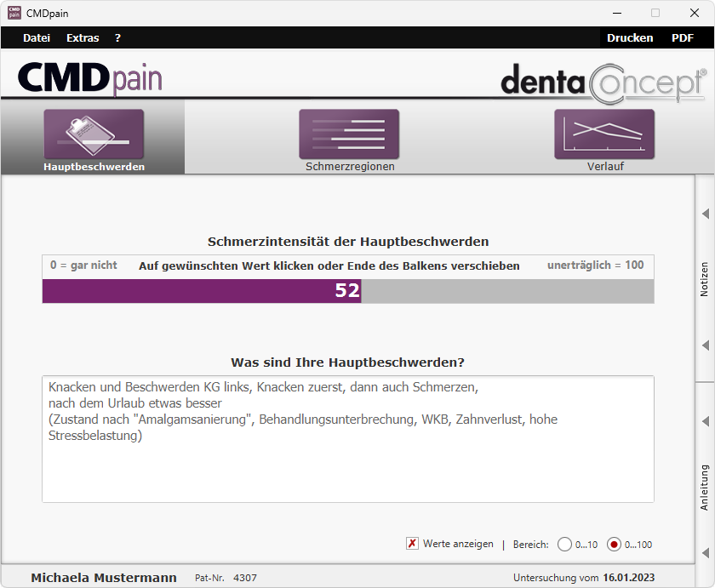Click the gray unfilled part of pain bar

(507, 291)
